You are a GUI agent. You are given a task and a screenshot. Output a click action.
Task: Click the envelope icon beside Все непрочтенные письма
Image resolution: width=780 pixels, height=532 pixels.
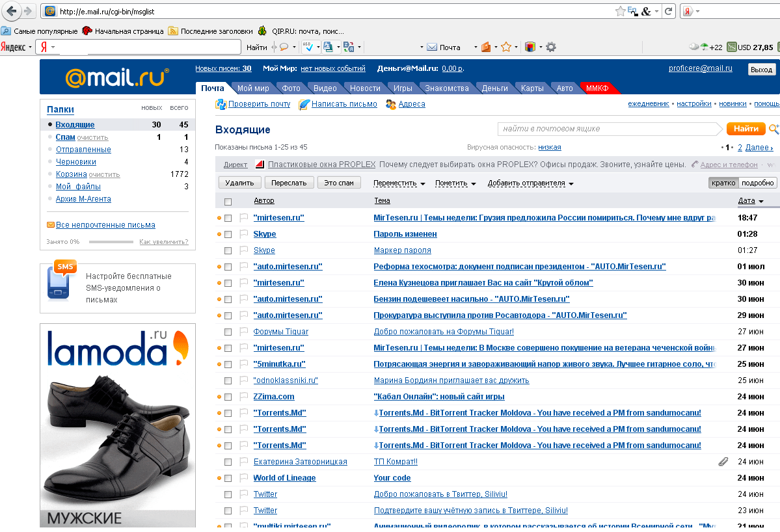tap(50, 225)
